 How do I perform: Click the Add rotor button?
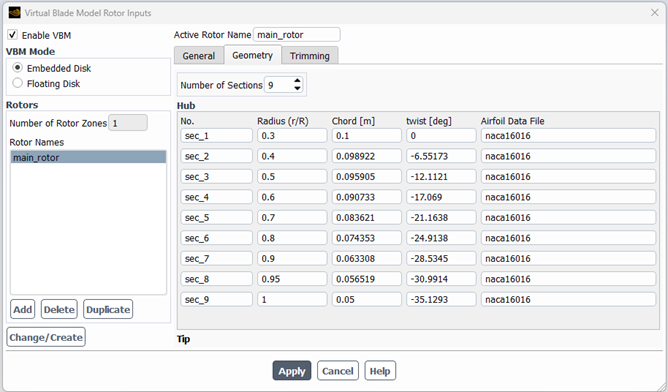23,309
